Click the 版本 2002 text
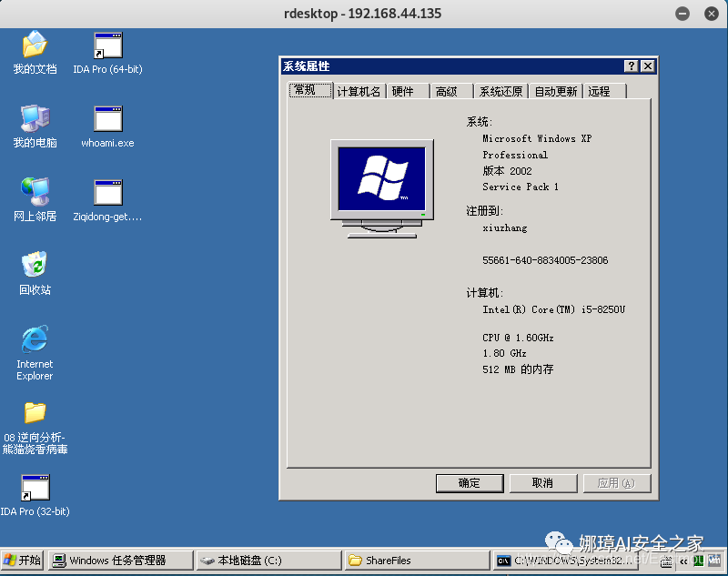 [507, 171]
